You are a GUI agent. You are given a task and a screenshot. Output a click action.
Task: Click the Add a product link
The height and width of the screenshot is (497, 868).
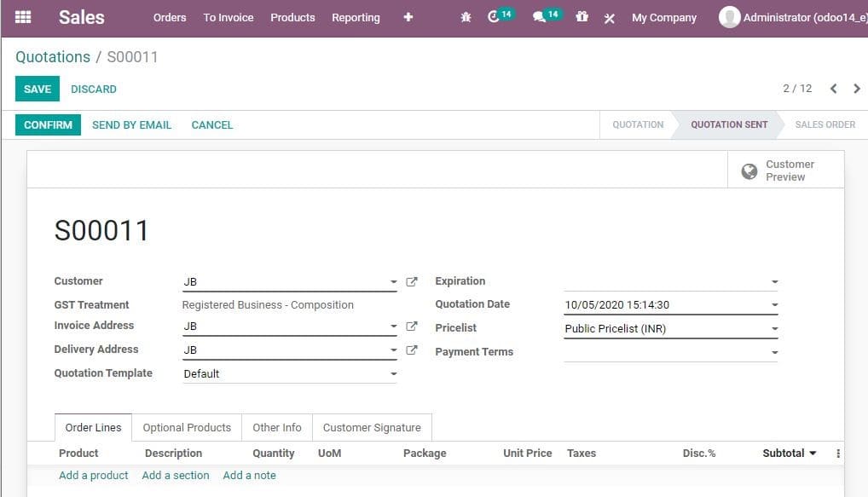coord(93,475)
